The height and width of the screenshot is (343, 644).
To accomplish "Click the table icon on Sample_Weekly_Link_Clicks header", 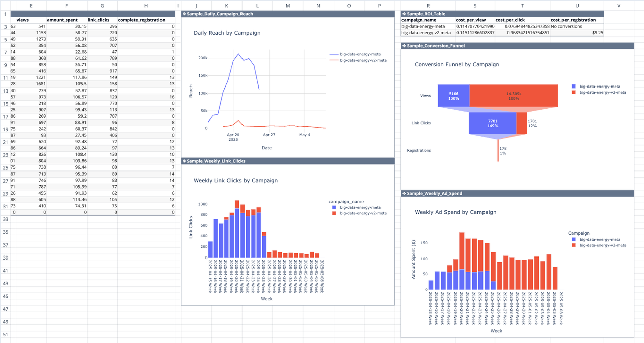I will [x=183, y=161].
